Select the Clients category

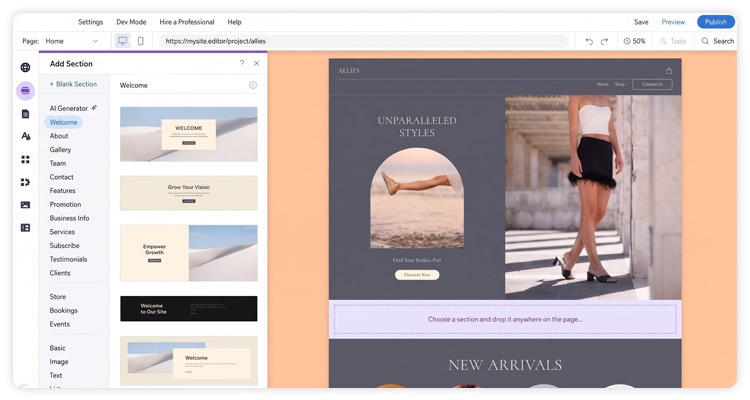[x=60, y=273]
